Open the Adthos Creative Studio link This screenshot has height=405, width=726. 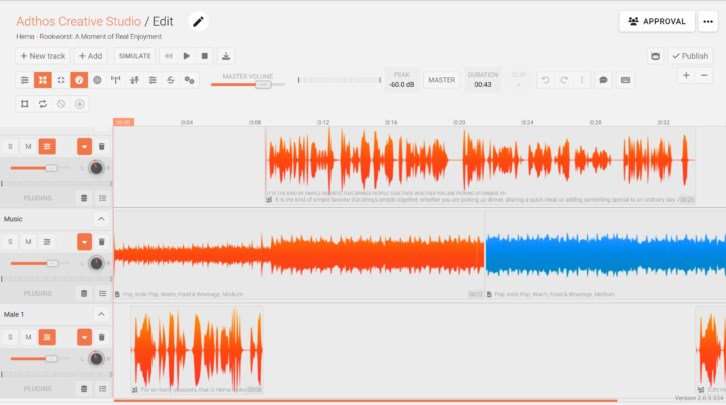click(x=79, y=21)
